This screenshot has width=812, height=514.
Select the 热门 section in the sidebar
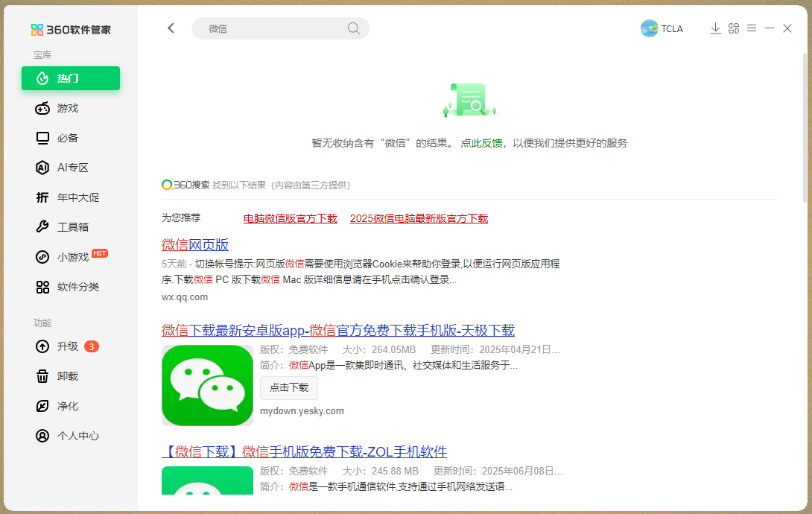(71, 78)
